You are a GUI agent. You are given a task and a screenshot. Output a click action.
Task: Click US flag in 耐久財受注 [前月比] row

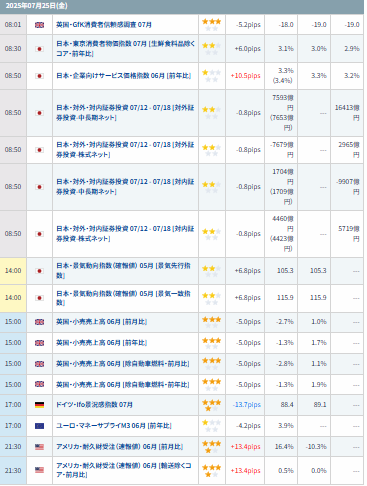(39, 447)
